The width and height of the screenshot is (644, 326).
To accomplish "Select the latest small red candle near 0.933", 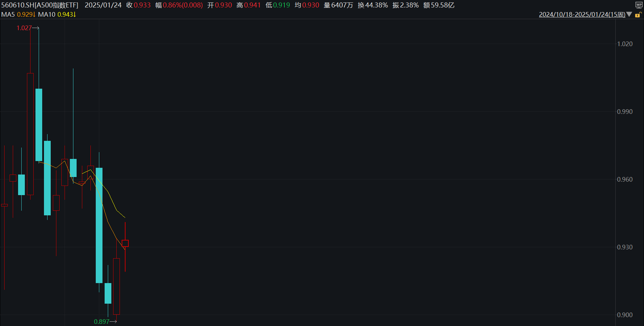I will pos(125,243).
